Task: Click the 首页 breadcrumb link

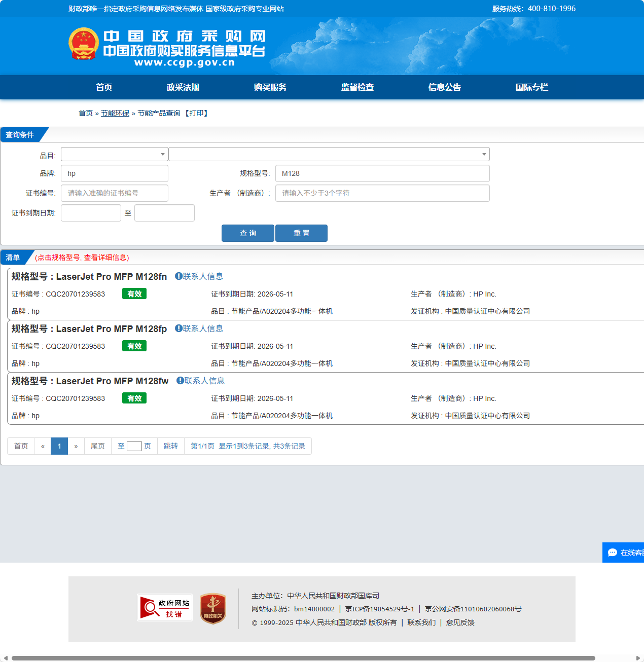Action: click(x=86, y=113)
